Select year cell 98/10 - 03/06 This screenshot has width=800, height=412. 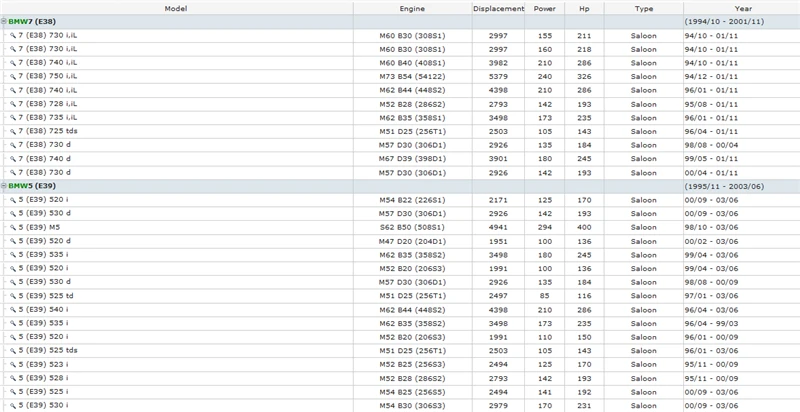711,227
